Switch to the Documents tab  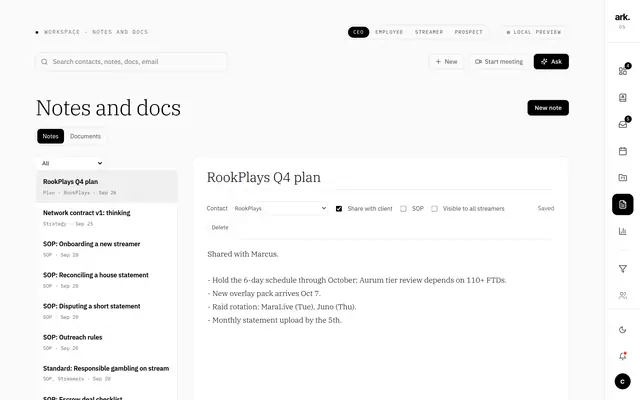[85, 136]
